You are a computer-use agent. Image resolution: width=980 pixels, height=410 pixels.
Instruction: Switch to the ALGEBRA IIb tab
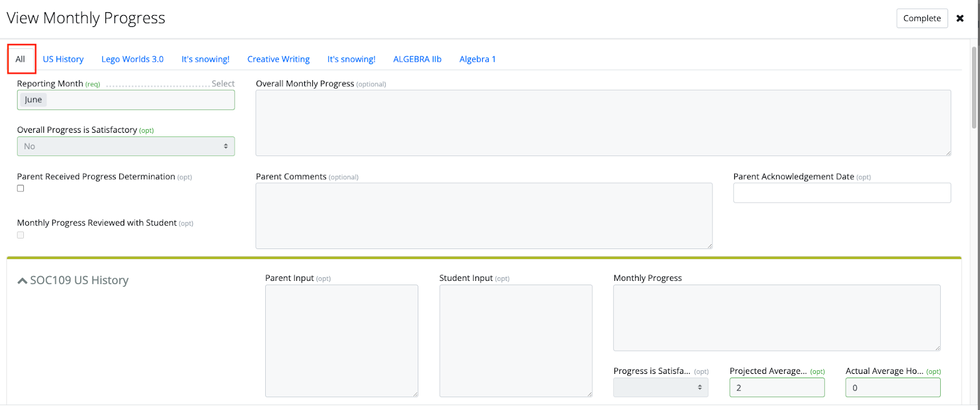point(417,59)
